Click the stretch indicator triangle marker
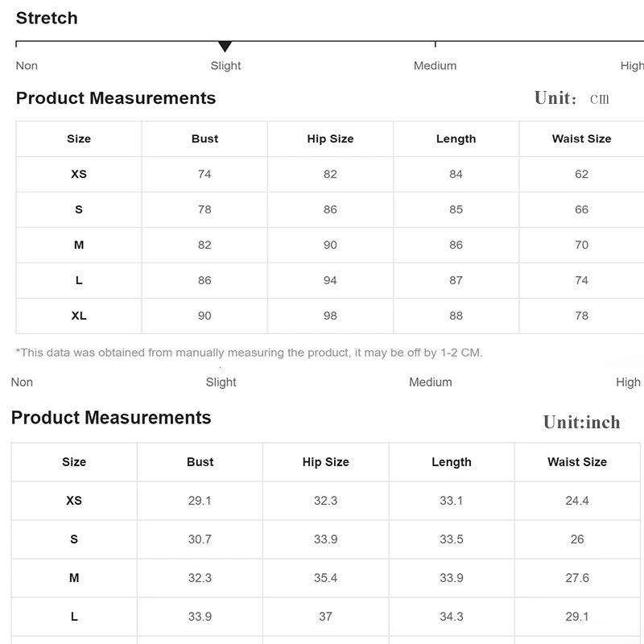The image size is (644, 644). point(225,47)
